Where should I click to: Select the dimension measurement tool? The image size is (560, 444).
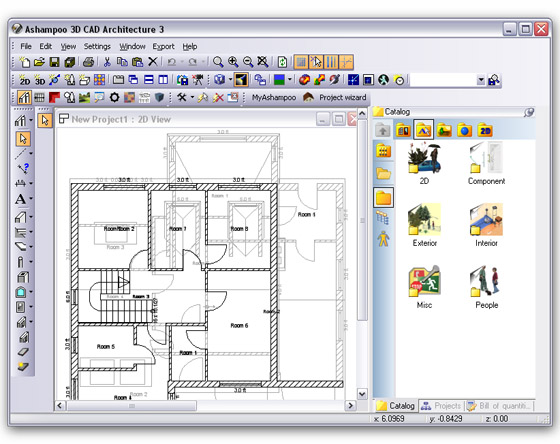click(20, 183)
